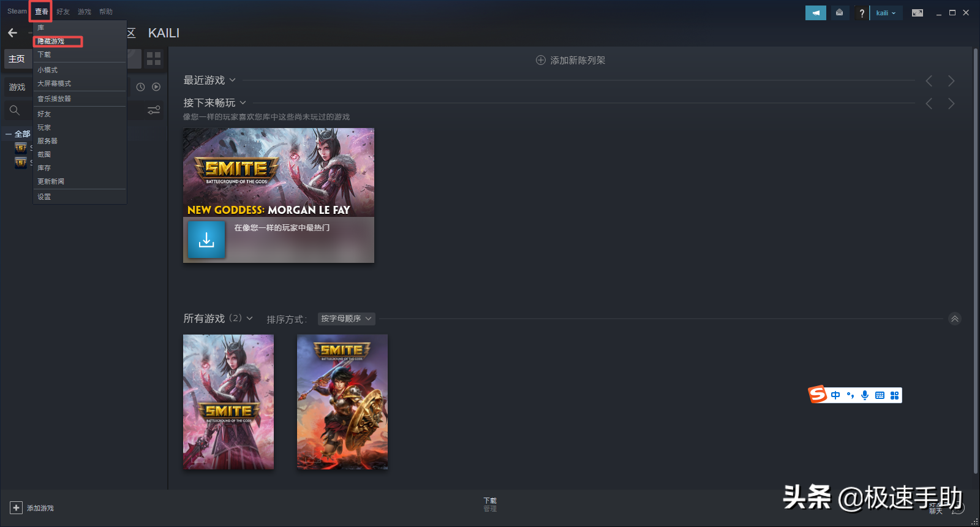Viewport: 980px width, 527px height.
Task: Click 添加游戏 at the bottom left
Action: pyautogui.click(x=32, y=508)
